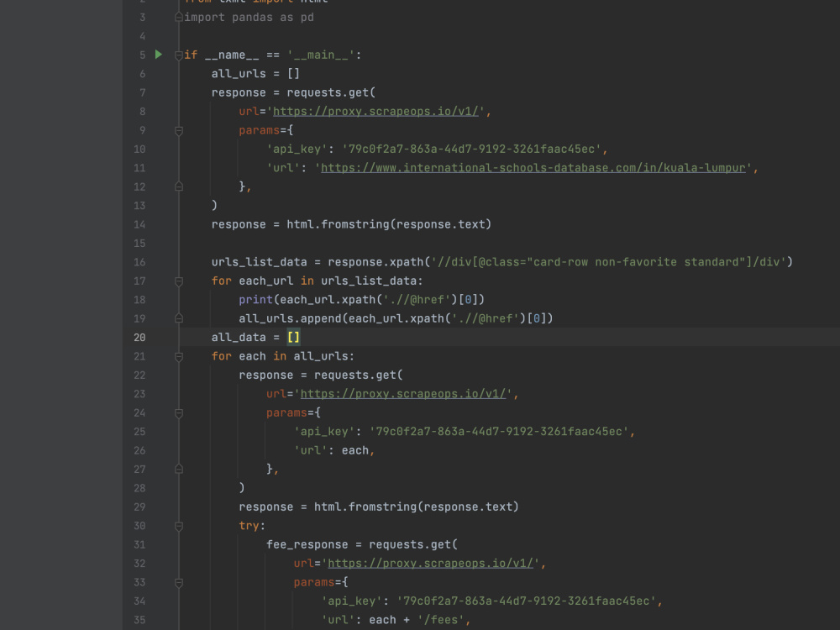This screenshot has height=630, width=840.
Task: Collapse the if __name__ block fold marker
Action: [x=179, y=55]
